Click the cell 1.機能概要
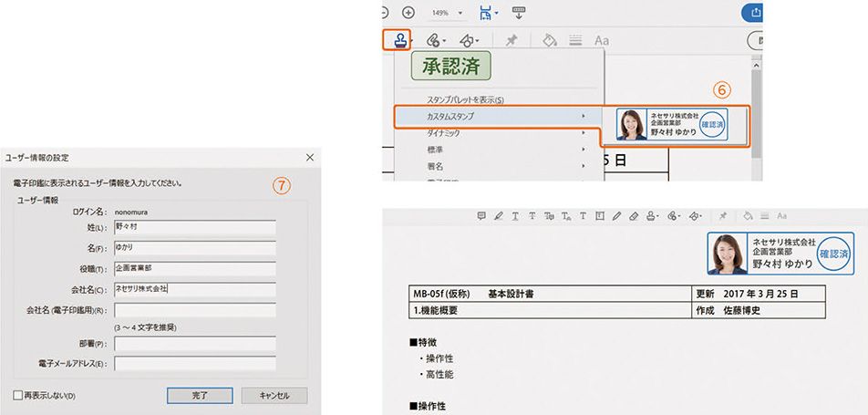The image size is (868, 415). point(551,310)
